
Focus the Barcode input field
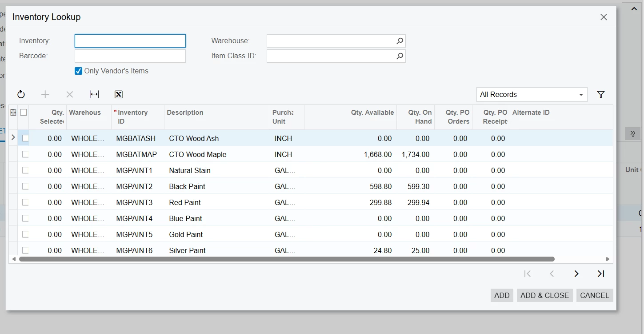click(130, 56)
